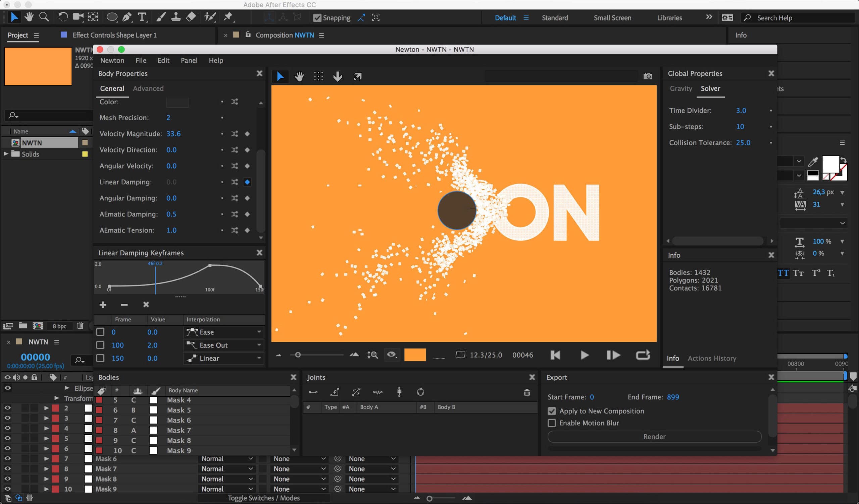Expand the Solids layer tree item
The image size is (859, 504).
[x=6, y=153]
